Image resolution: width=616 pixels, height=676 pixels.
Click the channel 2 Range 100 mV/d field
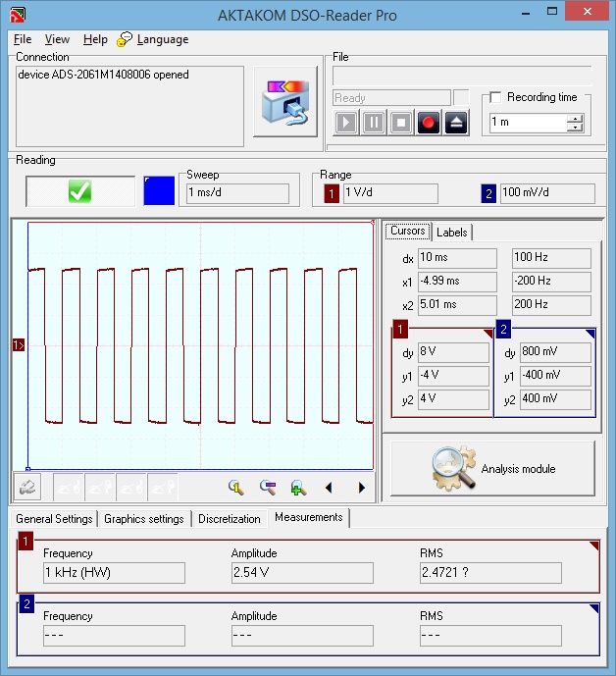click(547, 193)
